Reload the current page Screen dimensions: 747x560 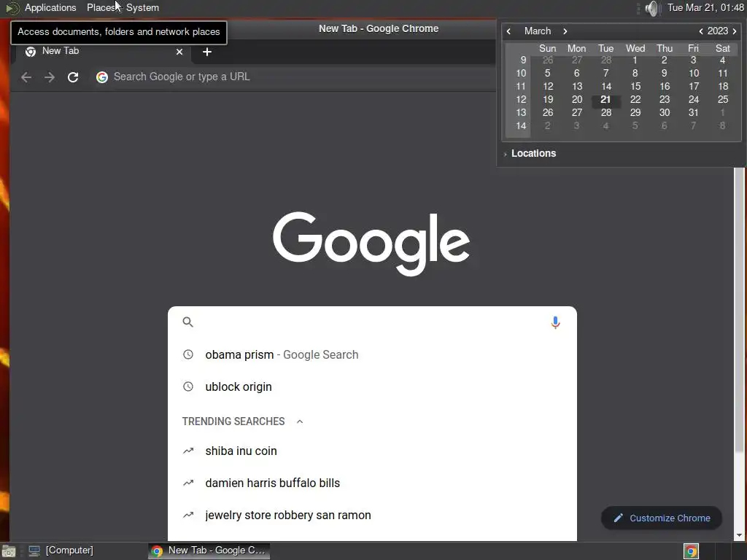click(x=73, y=77)
